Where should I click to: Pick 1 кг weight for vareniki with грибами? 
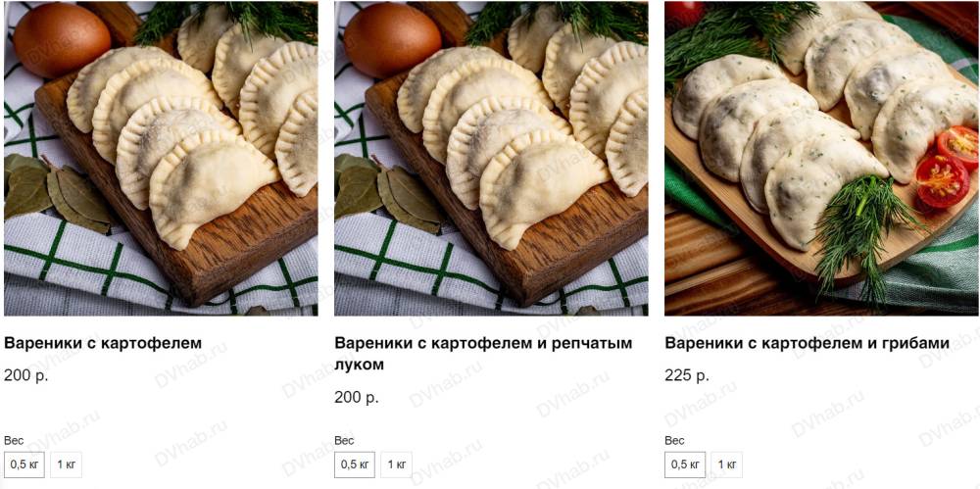[726, 465]
